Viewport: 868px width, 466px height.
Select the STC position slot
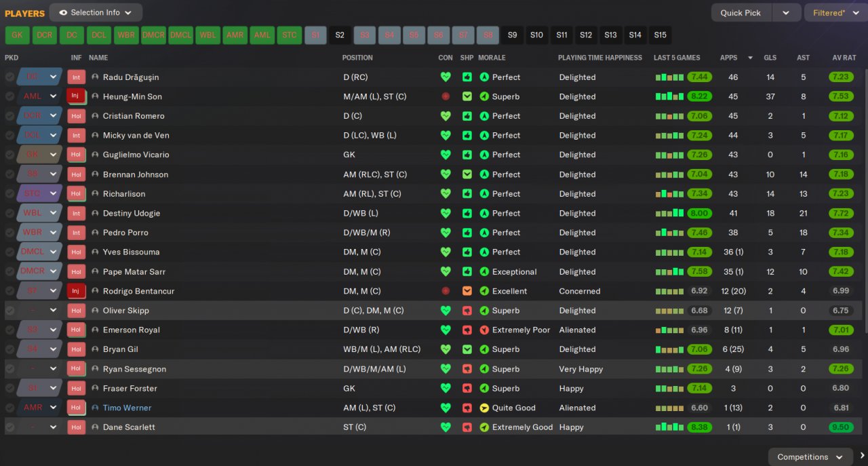[x=290, y=35]
